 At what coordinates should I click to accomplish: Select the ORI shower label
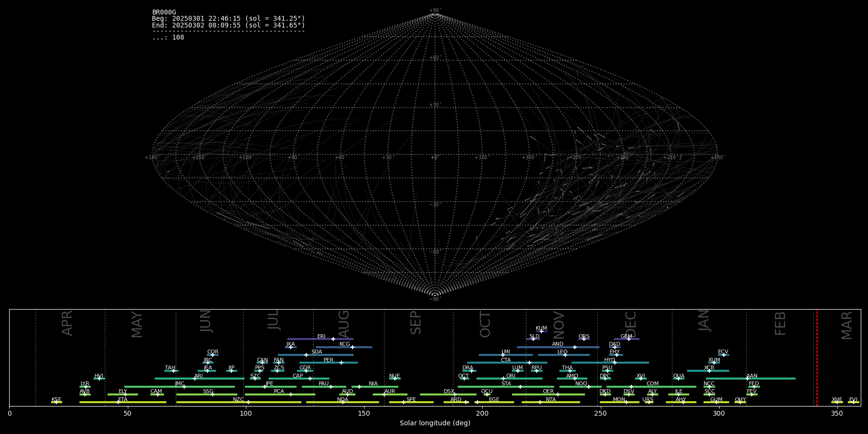[511, 376]
